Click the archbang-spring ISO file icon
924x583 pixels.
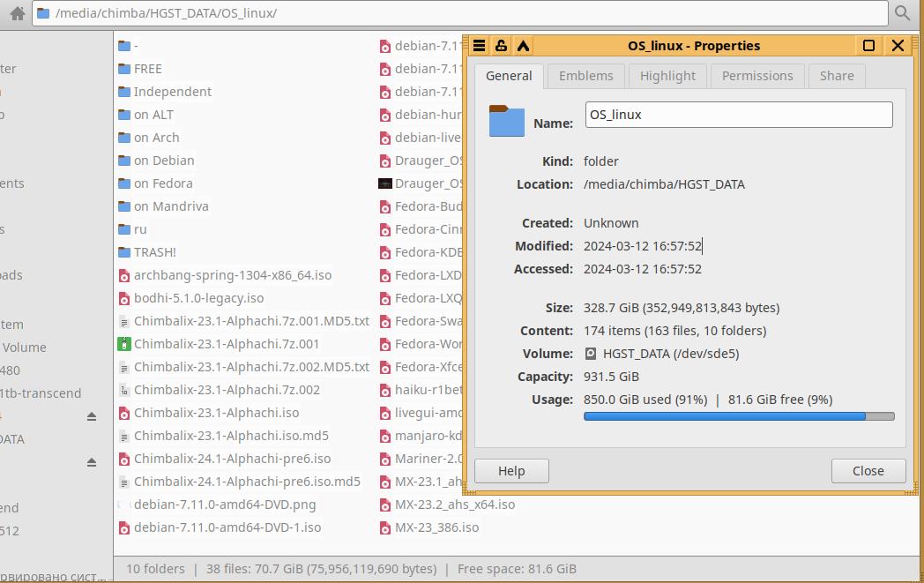coord(124,275)
